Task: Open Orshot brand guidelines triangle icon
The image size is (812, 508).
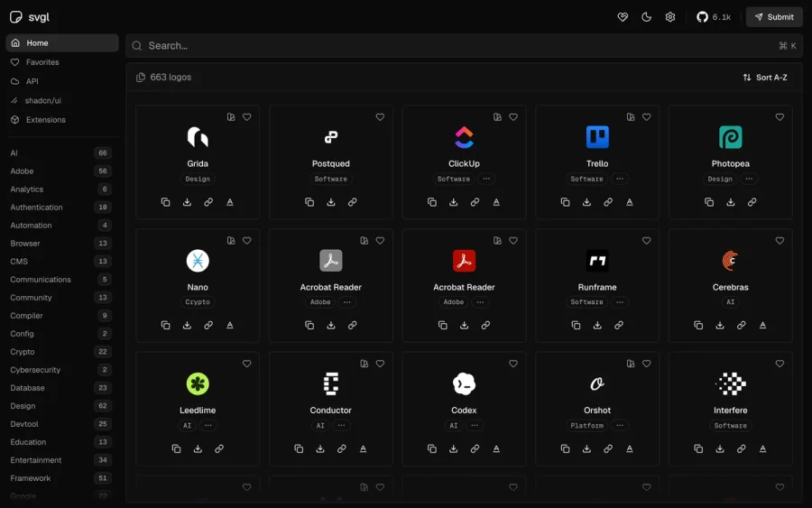Action: click(x=630, y=448)
